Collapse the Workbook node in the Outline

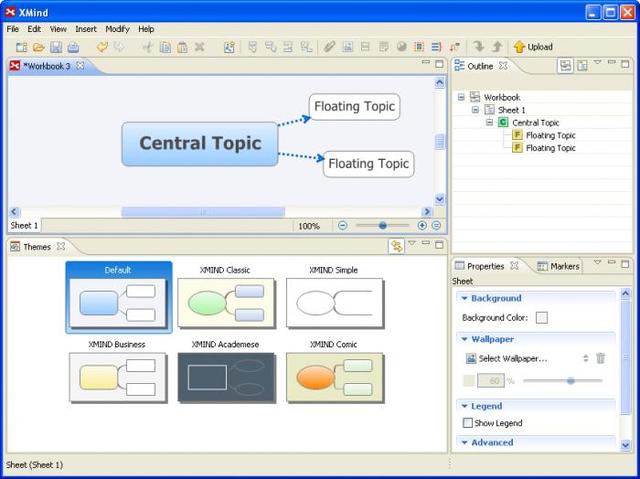[x=461, y=97]
